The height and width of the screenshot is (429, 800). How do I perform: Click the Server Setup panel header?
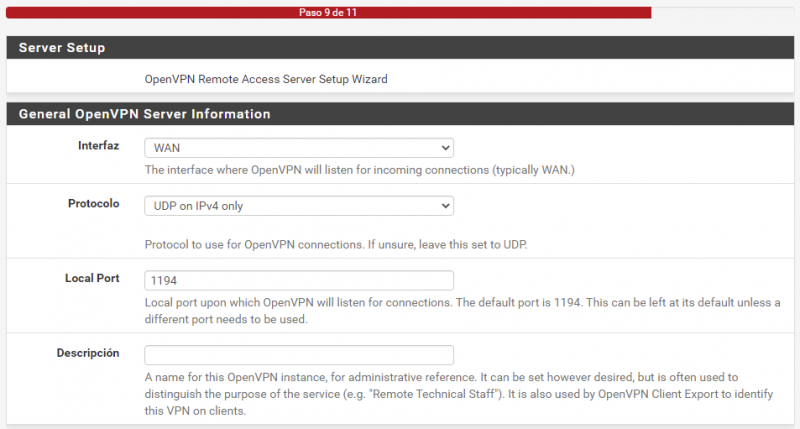pyautogui.click(x=62, y=48)
